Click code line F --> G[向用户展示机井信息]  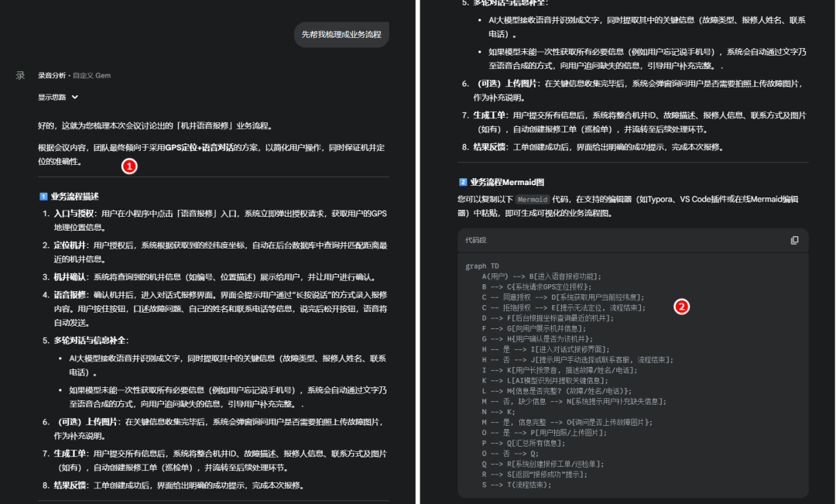(x=534, y=328)
